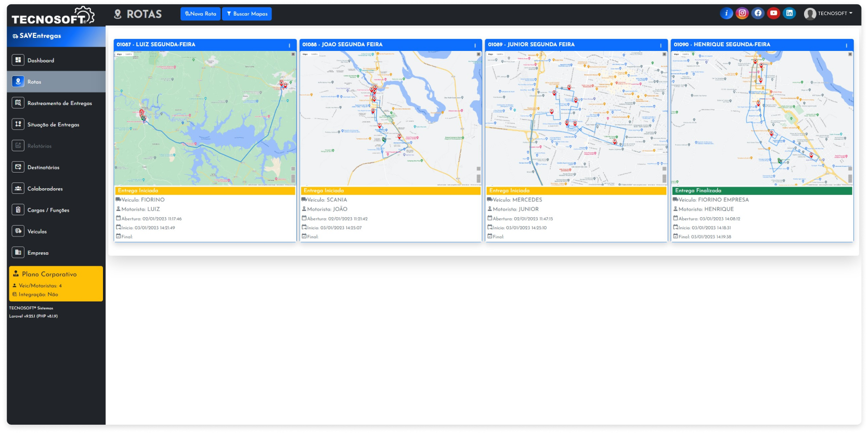The height and width of the screenshot is (433, 868).
Task: Click the LinkedIn icon in the header
Action: click(789, 14)
